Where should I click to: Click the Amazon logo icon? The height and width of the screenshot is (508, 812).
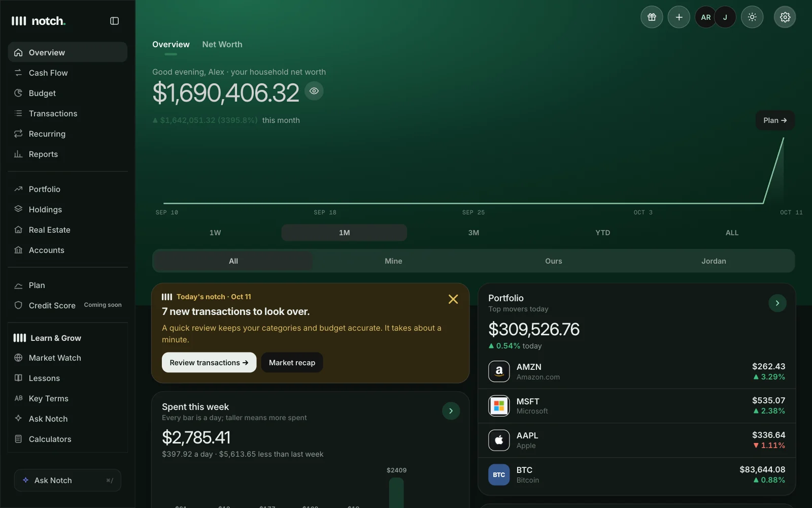(x=499, y=371)
